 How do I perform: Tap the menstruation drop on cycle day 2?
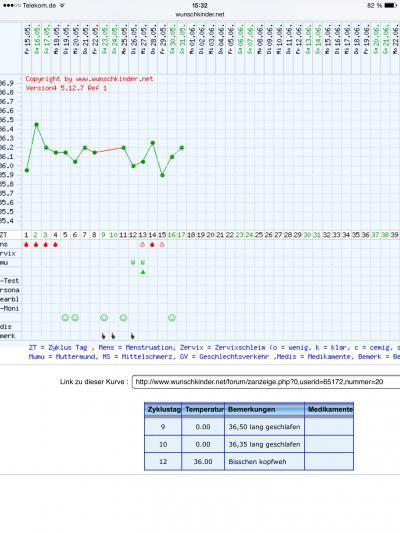tap(36, 245)
